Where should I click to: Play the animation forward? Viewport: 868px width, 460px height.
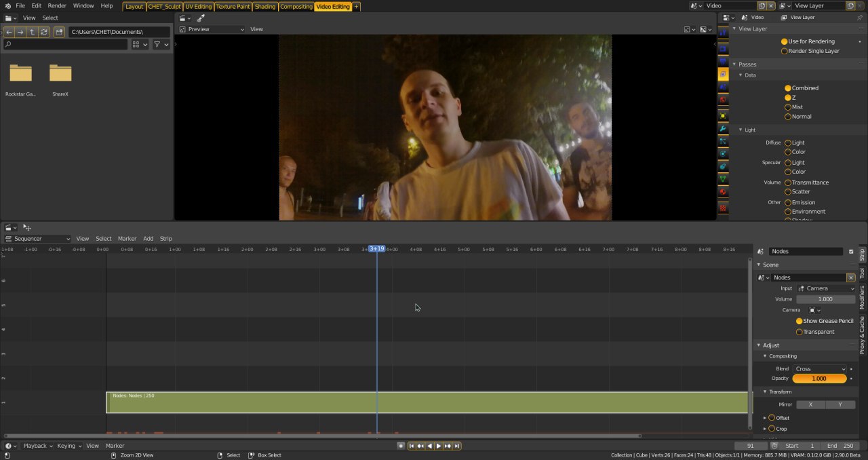pos(439,446)
